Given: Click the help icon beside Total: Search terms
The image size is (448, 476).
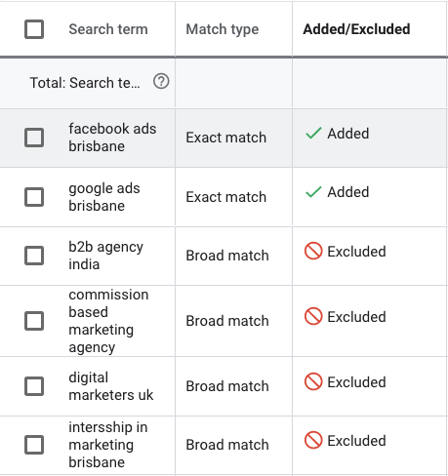Looking at the screenshot, I should tap(161, 81).
